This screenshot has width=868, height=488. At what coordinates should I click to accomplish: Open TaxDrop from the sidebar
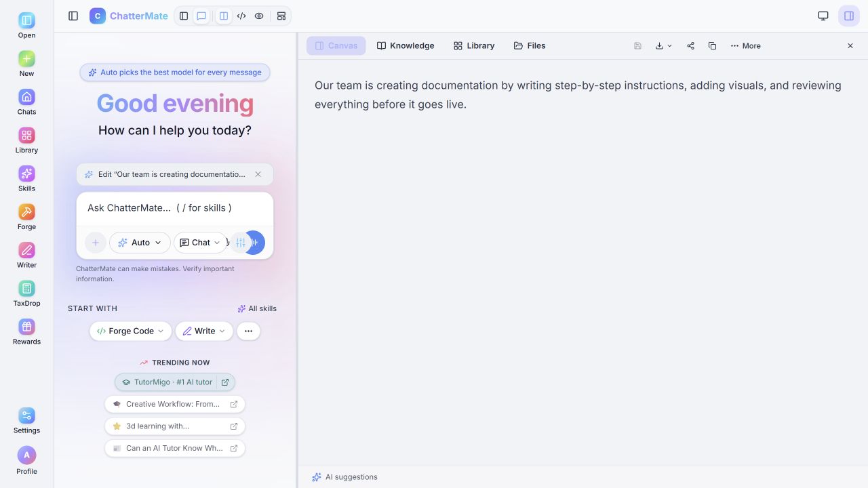pyautogui.click(x=26, y=294)
